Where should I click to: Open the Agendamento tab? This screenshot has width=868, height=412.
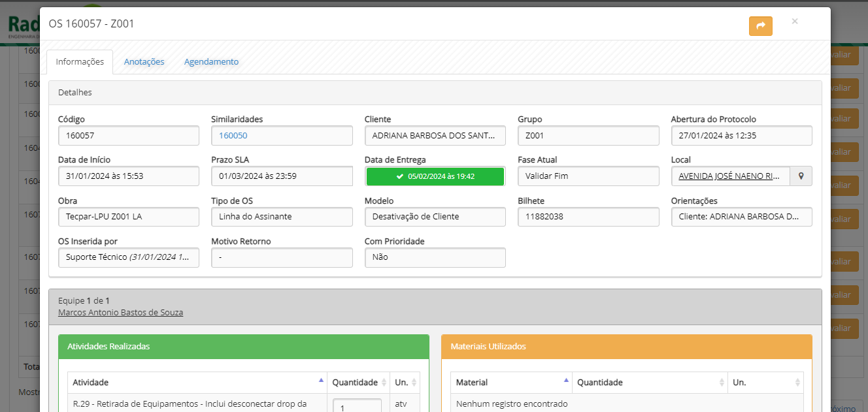click(211, 62)
